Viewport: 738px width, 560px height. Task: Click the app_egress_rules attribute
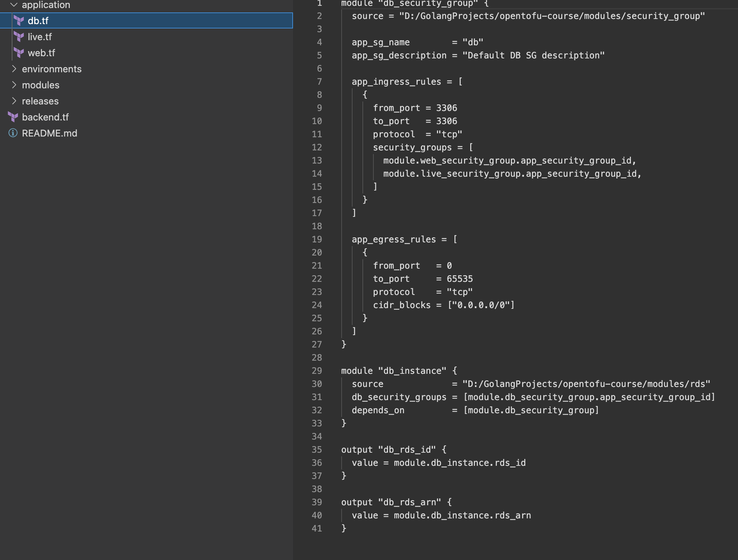394,239
